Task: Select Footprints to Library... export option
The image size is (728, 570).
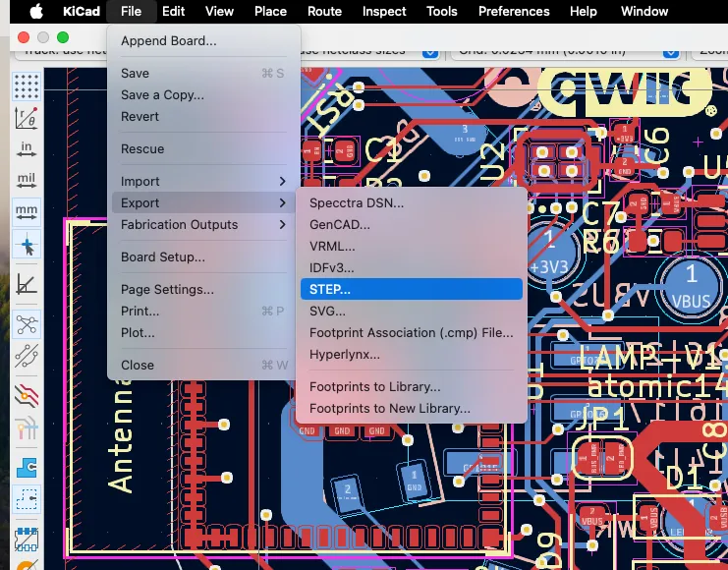Action: pos(374,386)
